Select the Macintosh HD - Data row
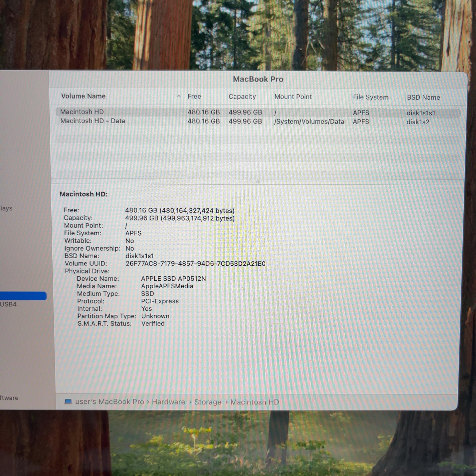This screenshot has height=476, width=476. 258,122
